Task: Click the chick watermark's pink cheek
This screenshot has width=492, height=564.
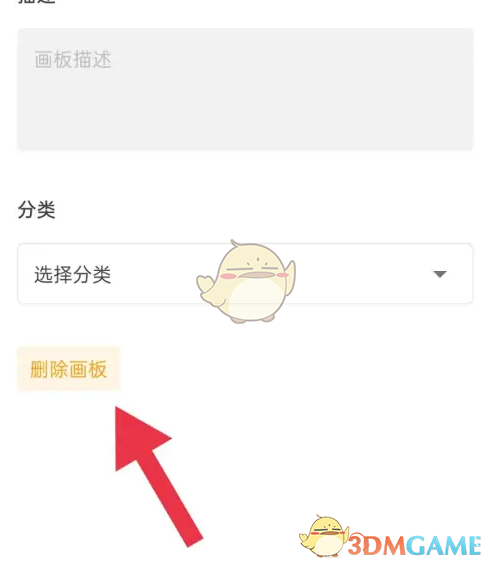Action: [228, 276]
